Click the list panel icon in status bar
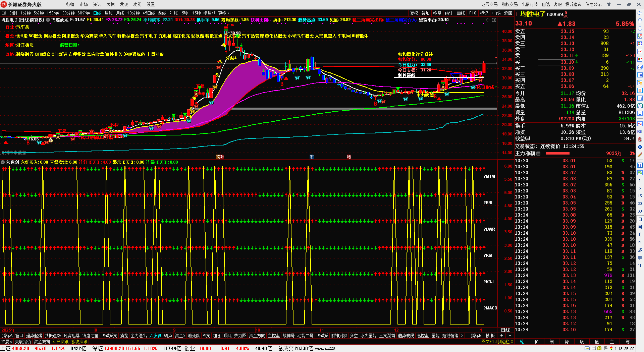This screenshot has height=352, width=644. click(x=593, y=348)
